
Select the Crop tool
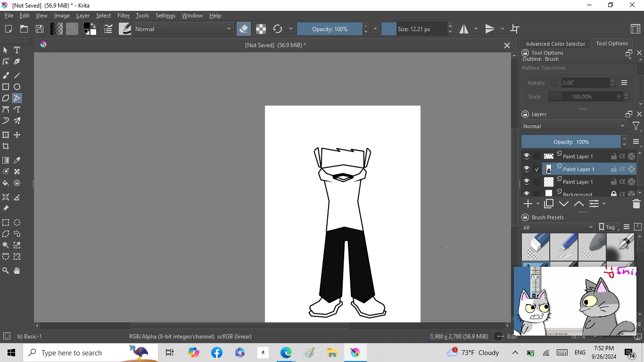6,147
